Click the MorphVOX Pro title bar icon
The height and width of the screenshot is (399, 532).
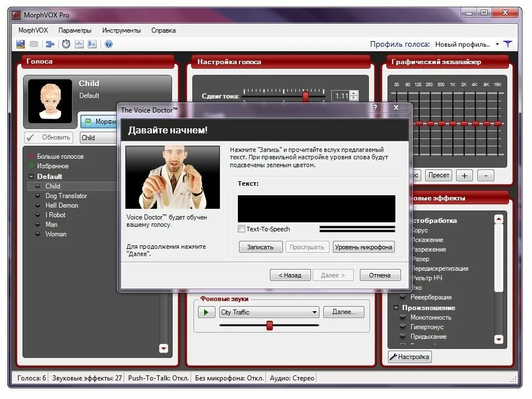[x=16, y=15]
